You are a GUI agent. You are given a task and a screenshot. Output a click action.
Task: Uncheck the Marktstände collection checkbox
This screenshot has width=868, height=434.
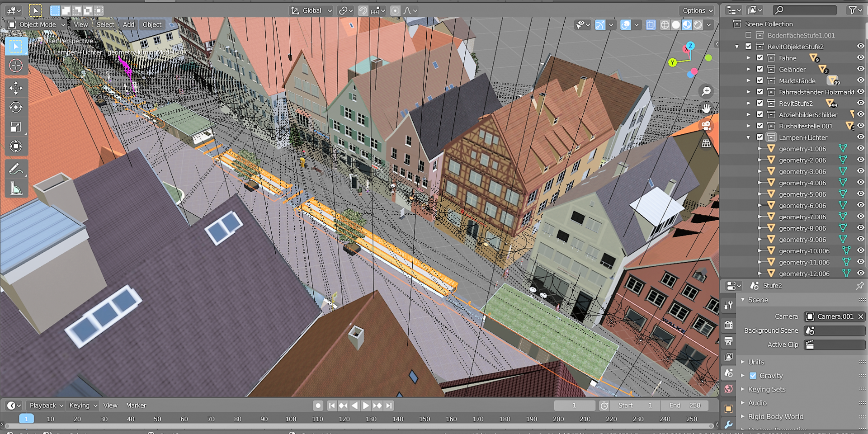tap(759, 80)
